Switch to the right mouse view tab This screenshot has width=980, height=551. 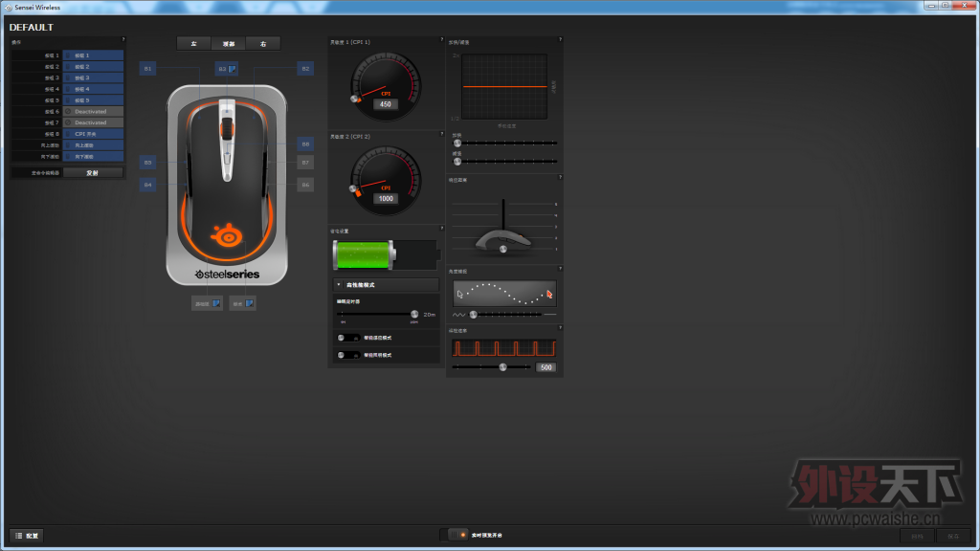coord(263,44)
